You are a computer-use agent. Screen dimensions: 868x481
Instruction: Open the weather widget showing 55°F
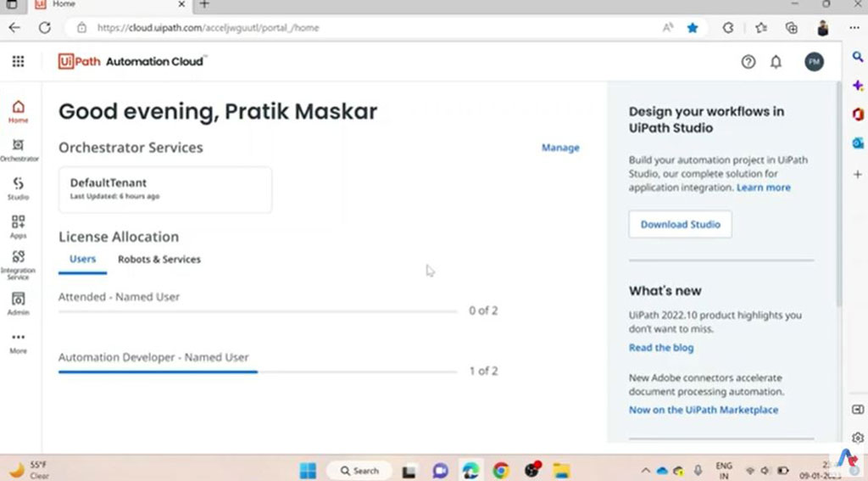tap(30, 470)
